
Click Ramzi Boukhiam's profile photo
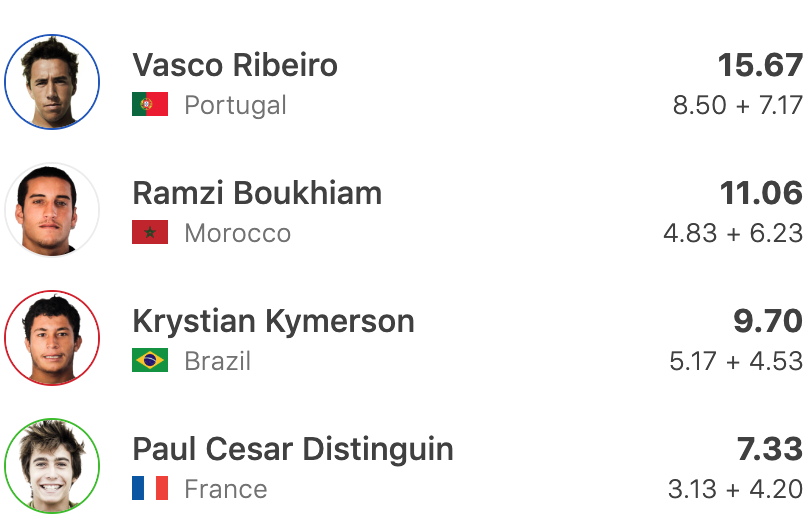click(x=52, y=210)
